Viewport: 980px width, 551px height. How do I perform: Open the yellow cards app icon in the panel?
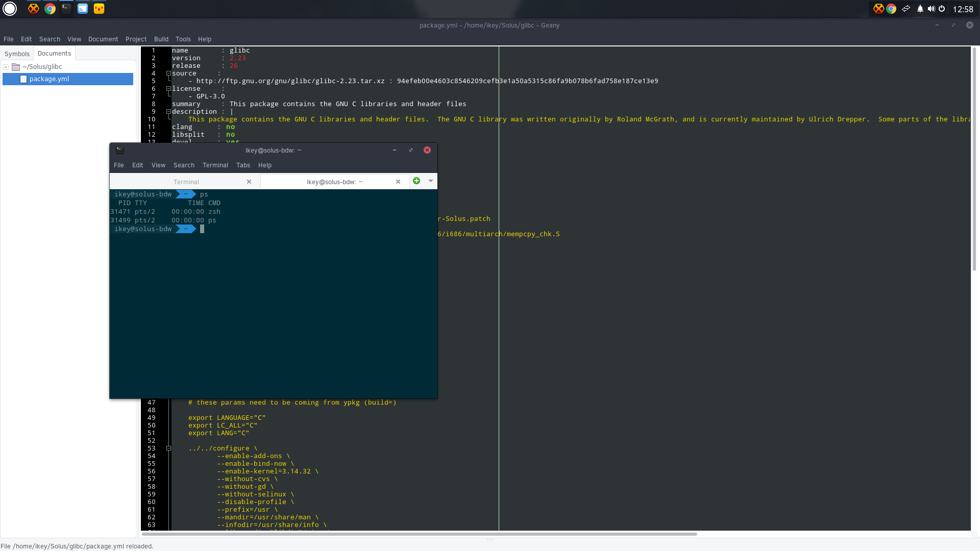99,9
